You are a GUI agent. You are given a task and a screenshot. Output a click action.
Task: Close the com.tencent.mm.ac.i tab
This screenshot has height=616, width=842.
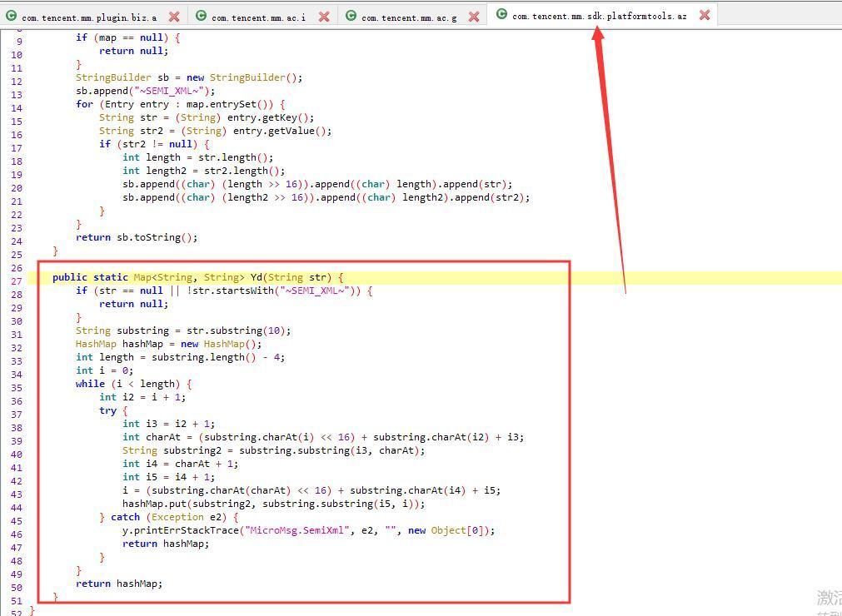[x=324, y=17]
